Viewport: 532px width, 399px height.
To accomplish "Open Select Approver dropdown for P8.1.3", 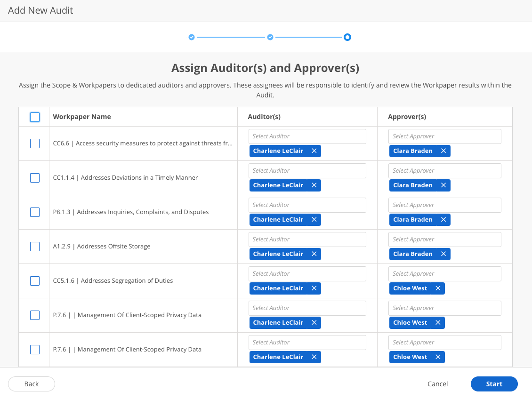I will coord(444,205).
